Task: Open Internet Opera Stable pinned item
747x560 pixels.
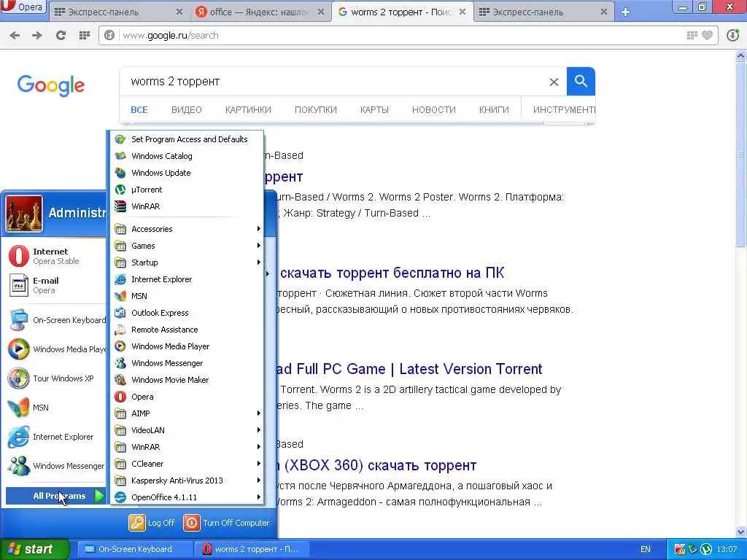Action: pyautogui.click(x=55, y=256)
